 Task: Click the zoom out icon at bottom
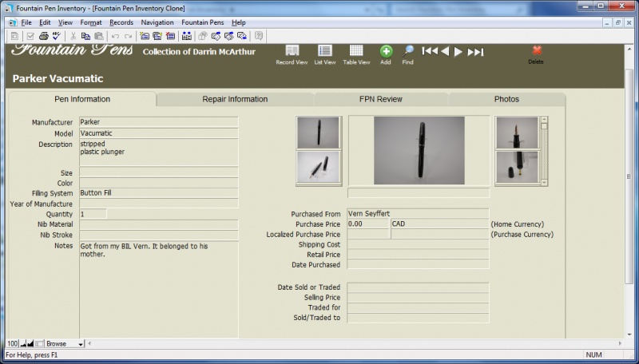point(22,344)
